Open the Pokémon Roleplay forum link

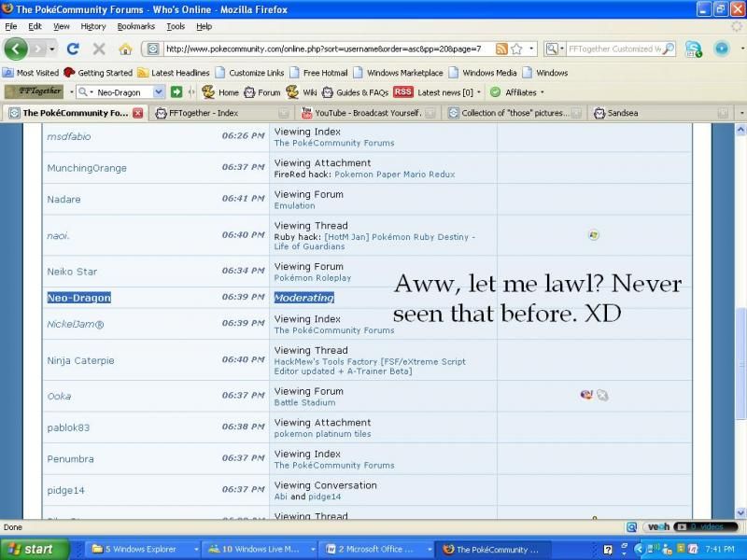tap(313, 277)
